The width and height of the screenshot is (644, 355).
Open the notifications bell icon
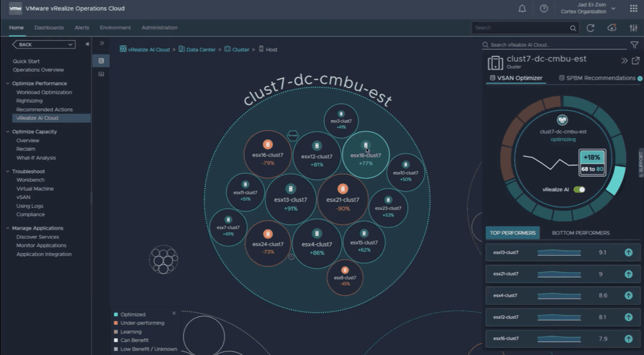522,8
